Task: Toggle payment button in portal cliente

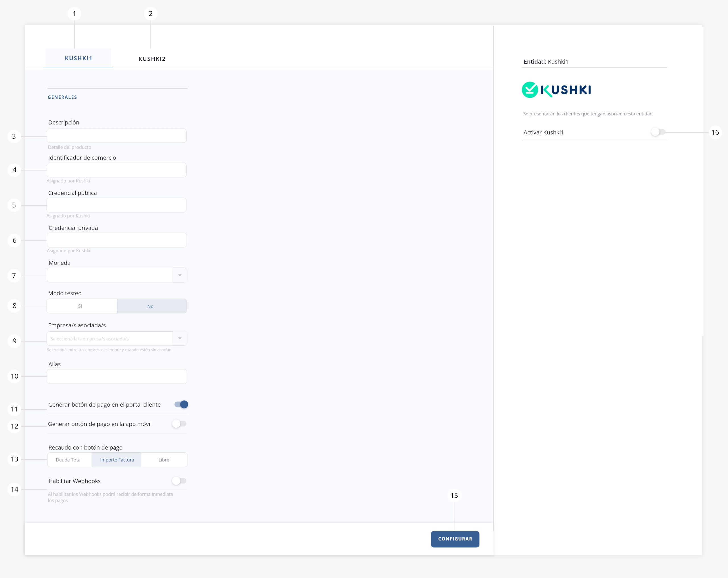Action: [x=181, y=405]
